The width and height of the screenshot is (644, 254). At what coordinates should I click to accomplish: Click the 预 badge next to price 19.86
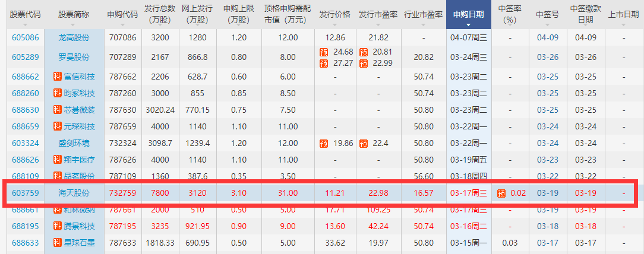click(x=324, y=143)
